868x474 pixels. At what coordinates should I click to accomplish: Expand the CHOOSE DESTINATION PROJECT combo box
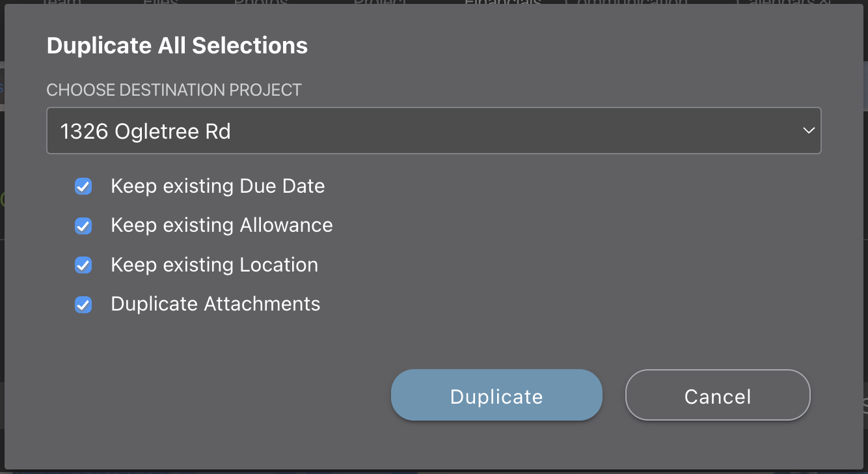433,130
